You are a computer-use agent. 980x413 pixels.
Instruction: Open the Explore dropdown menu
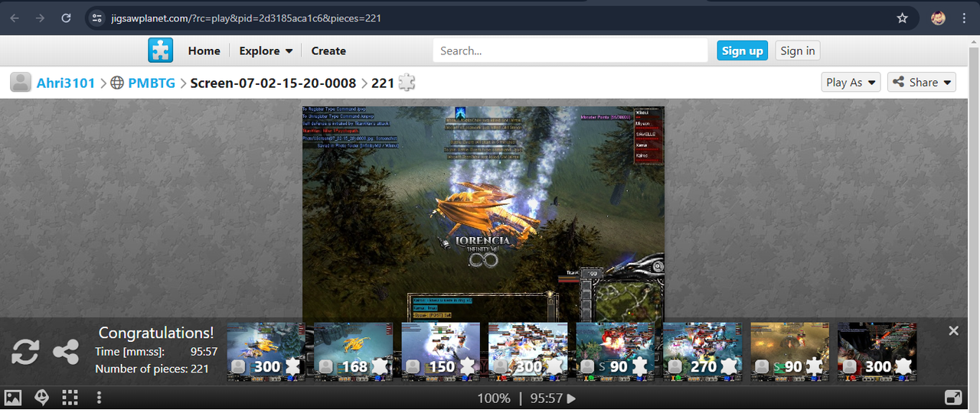click(x=266, y=50)
